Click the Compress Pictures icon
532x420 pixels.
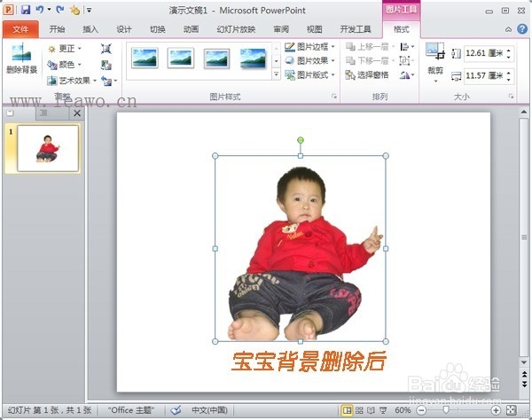click(106, 49)
